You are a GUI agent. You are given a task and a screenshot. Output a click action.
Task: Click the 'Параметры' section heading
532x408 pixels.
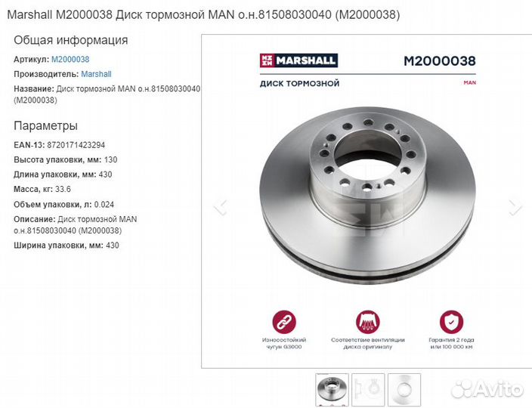click(45, 126)
